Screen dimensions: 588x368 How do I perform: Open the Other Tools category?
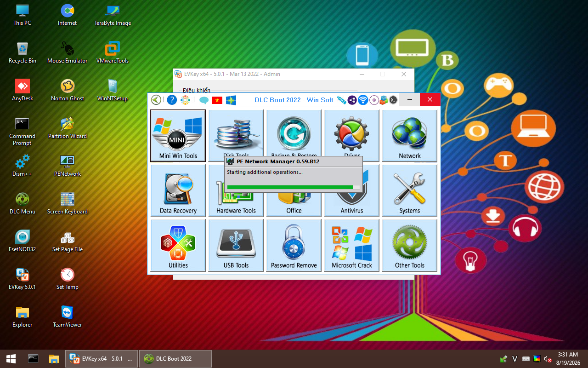pos(409,245)
